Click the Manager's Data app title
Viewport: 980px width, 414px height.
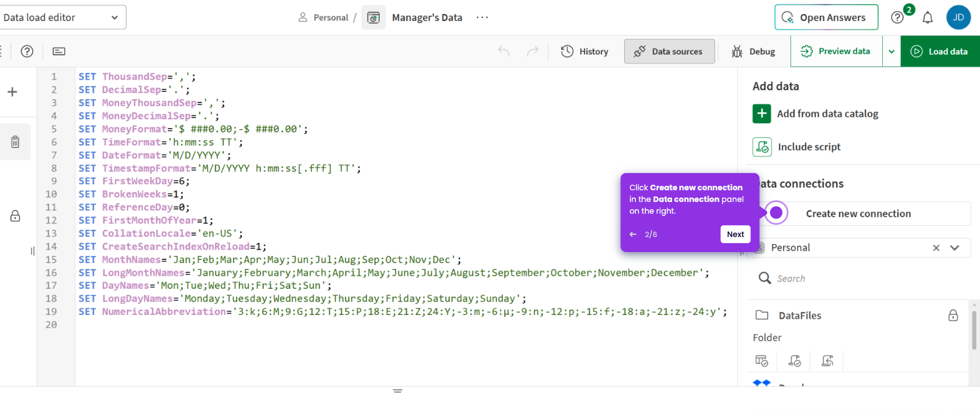click(x=427, y=17)
